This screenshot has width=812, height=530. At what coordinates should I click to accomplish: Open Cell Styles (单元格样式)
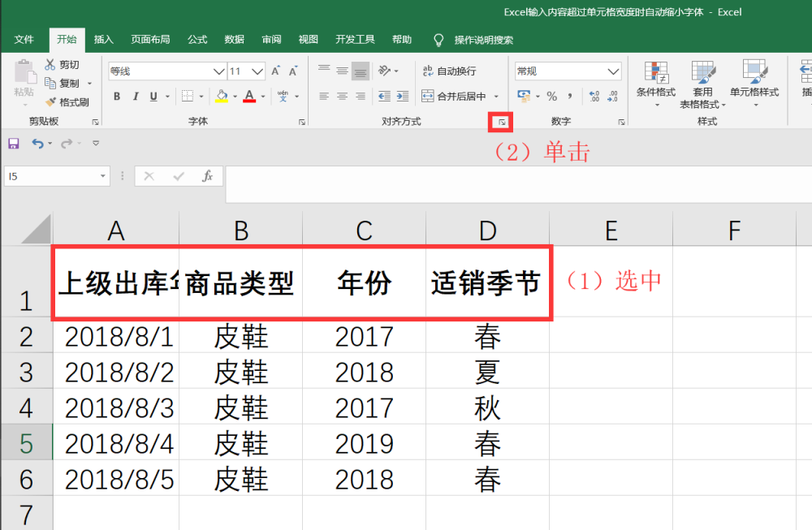pos(754,84)
